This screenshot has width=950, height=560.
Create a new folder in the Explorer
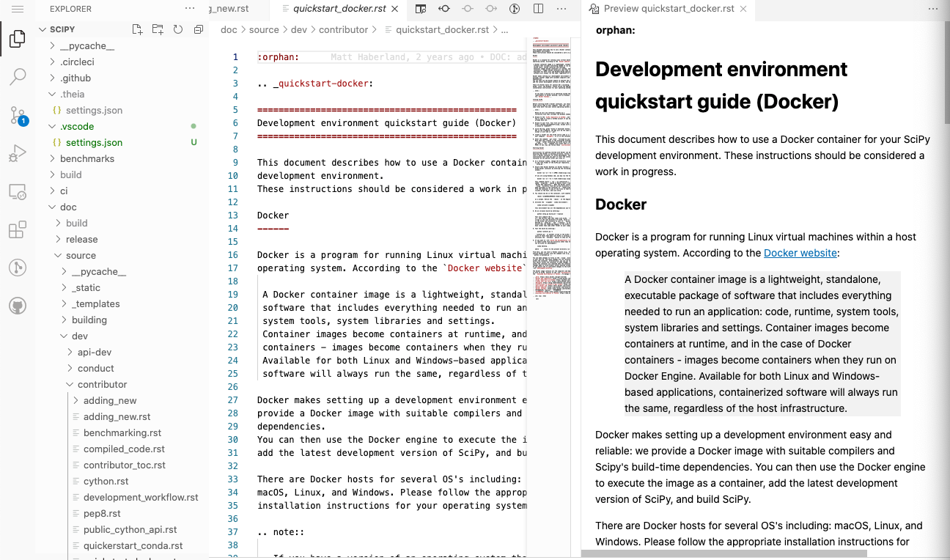click(157, 29)
